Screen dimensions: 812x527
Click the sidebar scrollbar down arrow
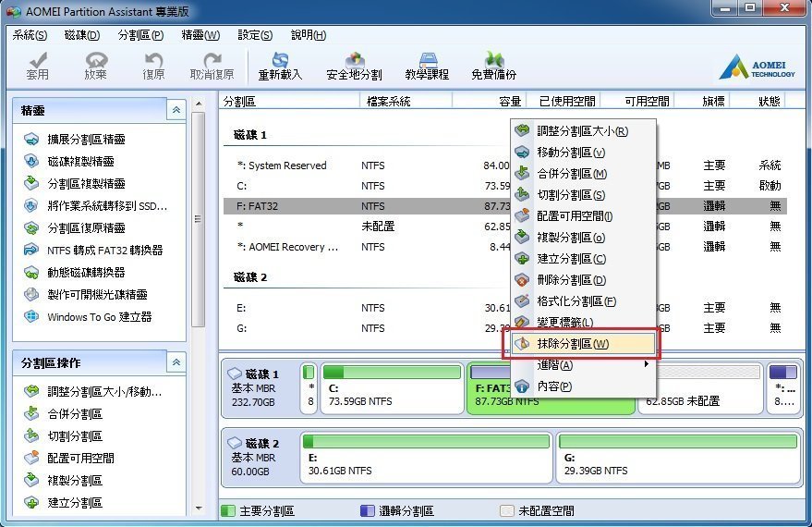coord(199,509)
